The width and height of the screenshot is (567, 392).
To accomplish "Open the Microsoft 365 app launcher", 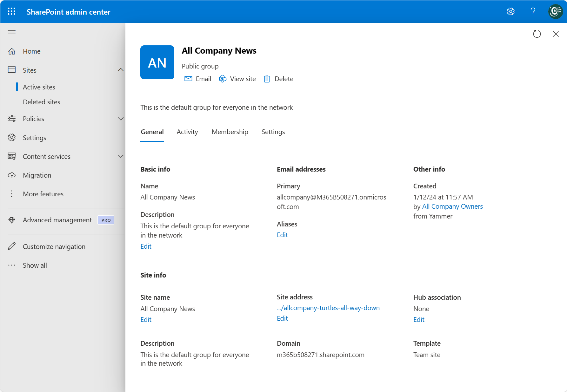I will click(11, 11).
